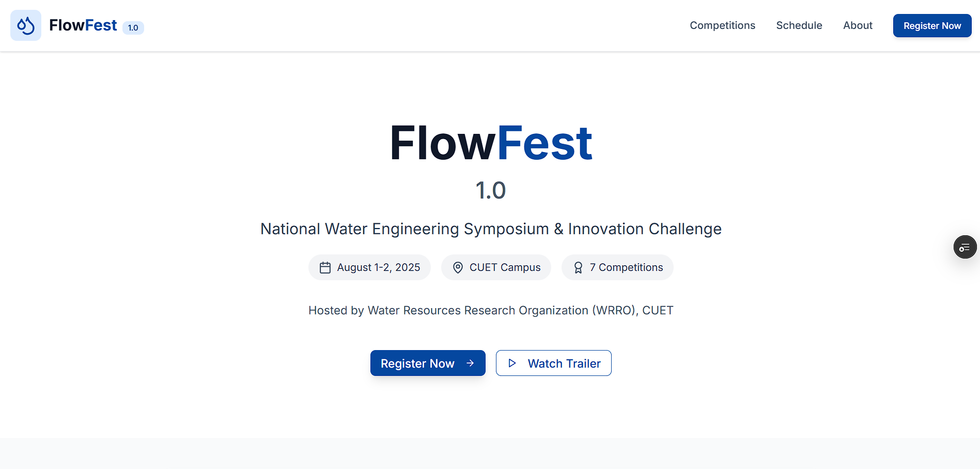Open the floating navigation widget on right edge
Viewport: 980px width, 469px height.
click(x=965, y=247)
